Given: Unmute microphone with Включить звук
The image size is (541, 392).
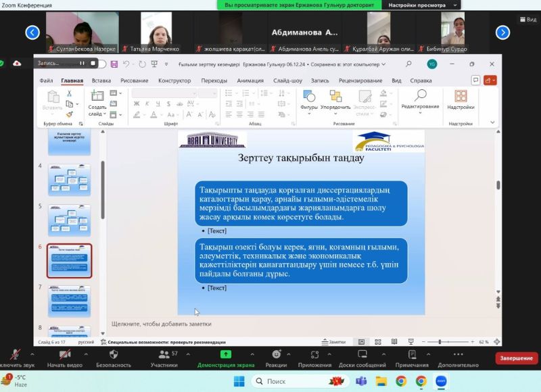Looking at the screenshot, I should (x=15, y=354).
